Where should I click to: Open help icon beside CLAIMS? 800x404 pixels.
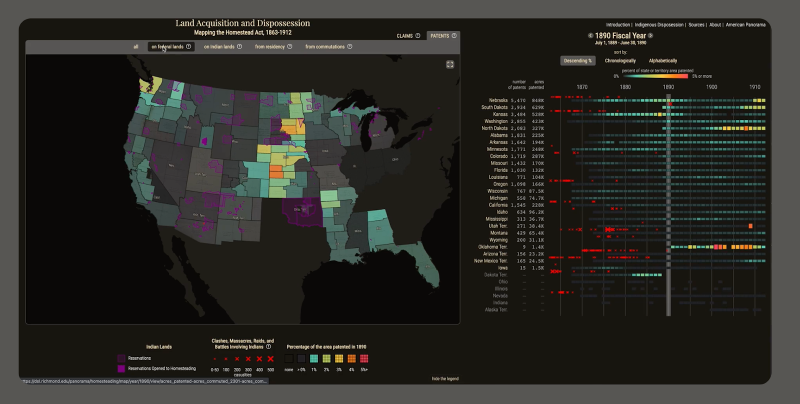[417, 36]
